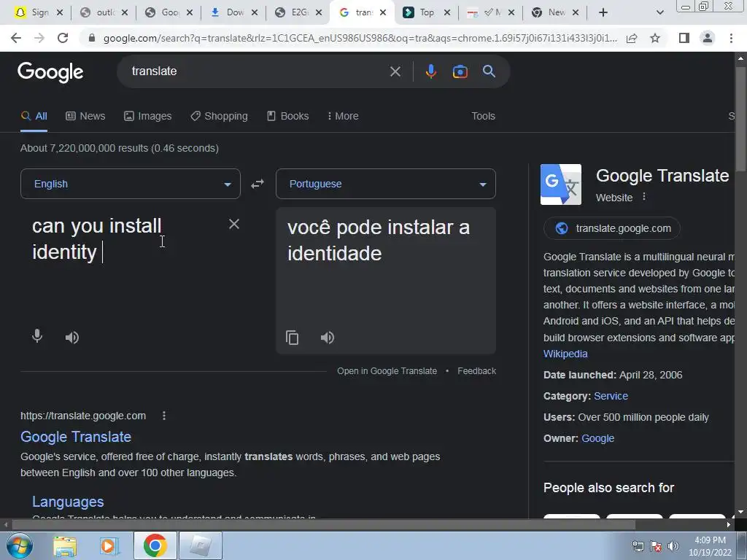This screenshot has height=560, width=747.
Task: Copy the Portuguese translation
Action: pyautogui.click(x=292, y=338)
